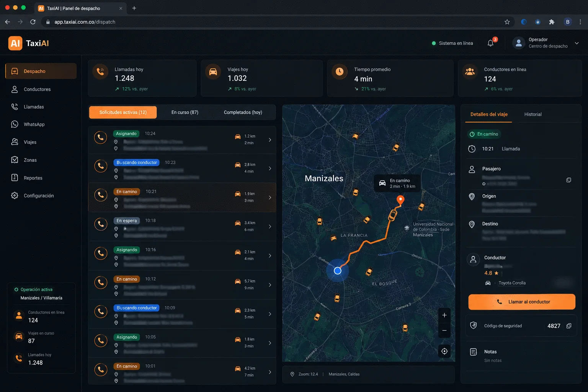588x392 pixels.
Task: Expand the 10:23 Buscando conductor request
Action: pos(270,168)
